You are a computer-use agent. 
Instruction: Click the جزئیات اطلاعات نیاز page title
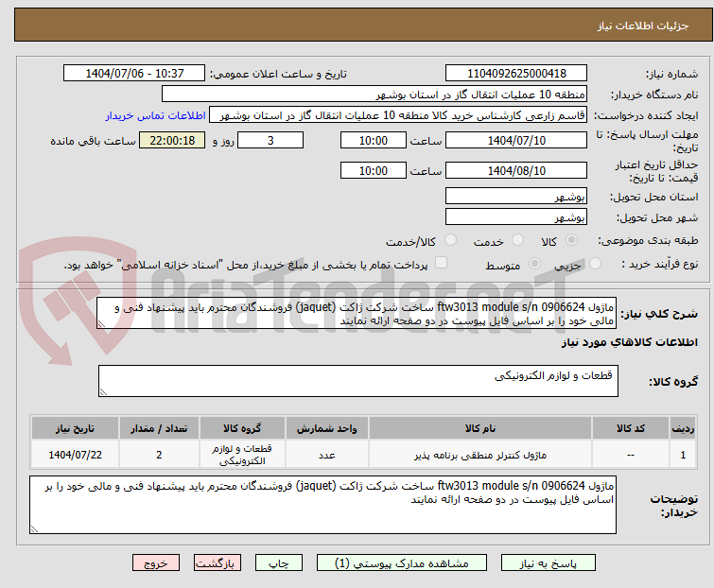click(x=643, y=26)
